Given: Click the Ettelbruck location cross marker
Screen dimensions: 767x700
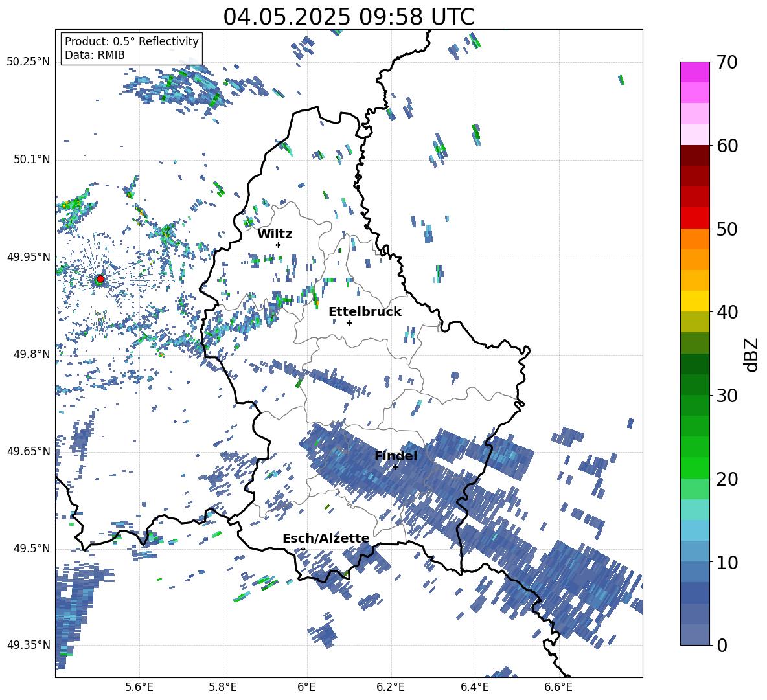Looking at the screenshot, I should click(x=349, y=322).
